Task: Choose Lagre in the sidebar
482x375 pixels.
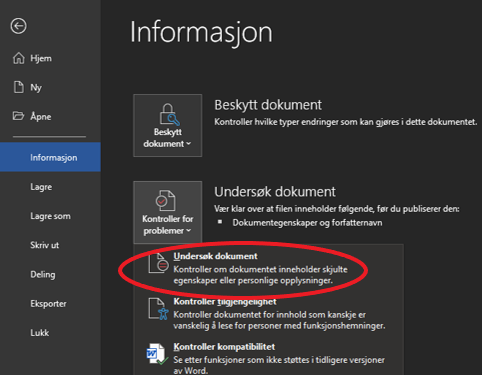Action: [50, 187]
